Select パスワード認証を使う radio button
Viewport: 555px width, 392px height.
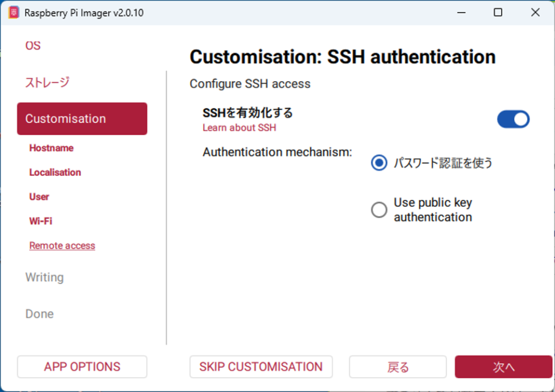point(379,163)
